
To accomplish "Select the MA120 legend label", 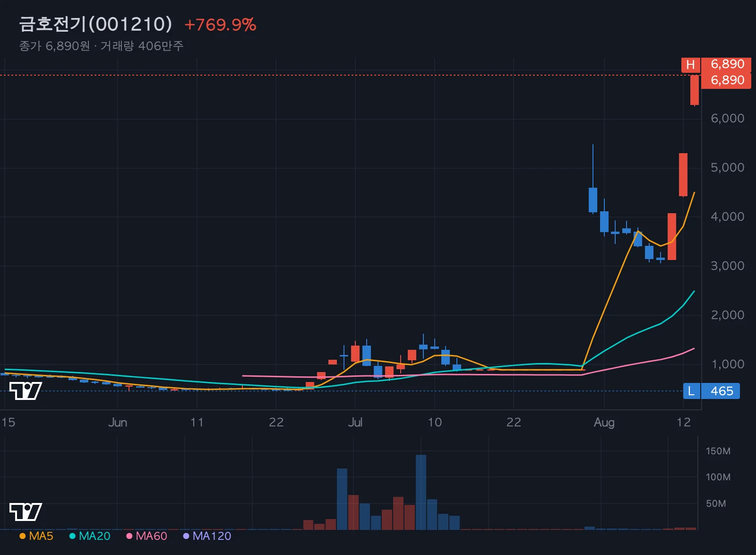I will point(212,536).
